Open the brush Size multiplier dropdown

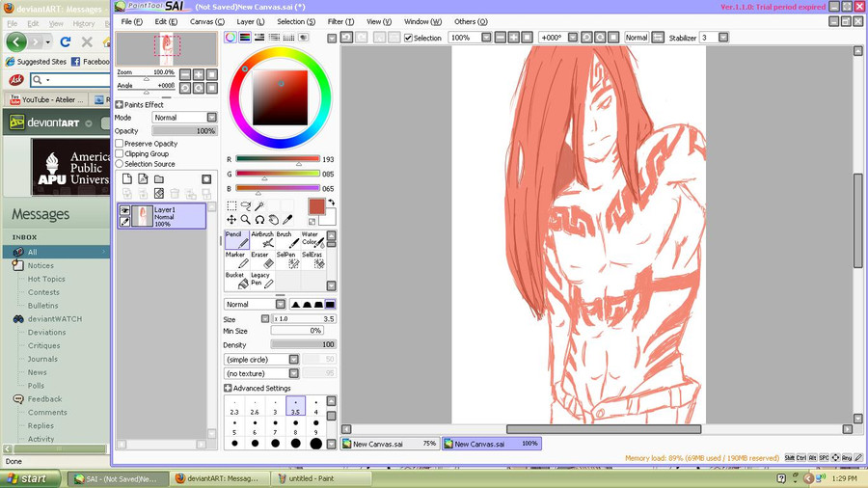point(265,318)
